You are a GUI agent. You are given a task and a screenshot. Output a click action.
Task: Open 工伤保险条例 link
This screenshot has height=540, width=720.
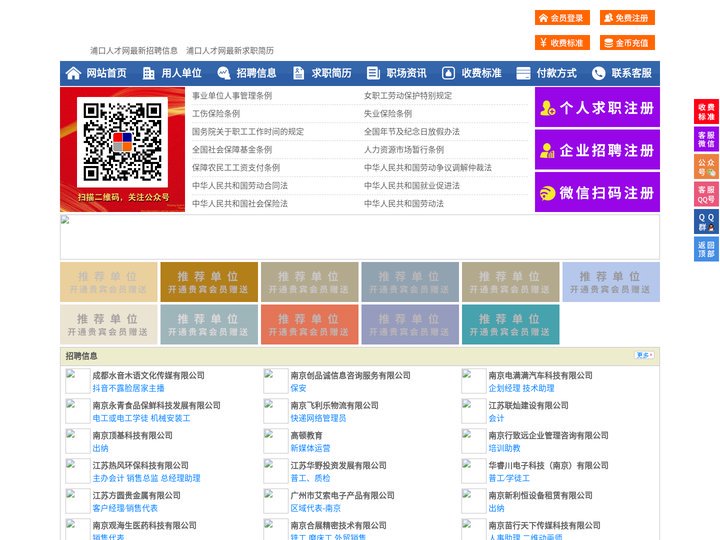216,113
